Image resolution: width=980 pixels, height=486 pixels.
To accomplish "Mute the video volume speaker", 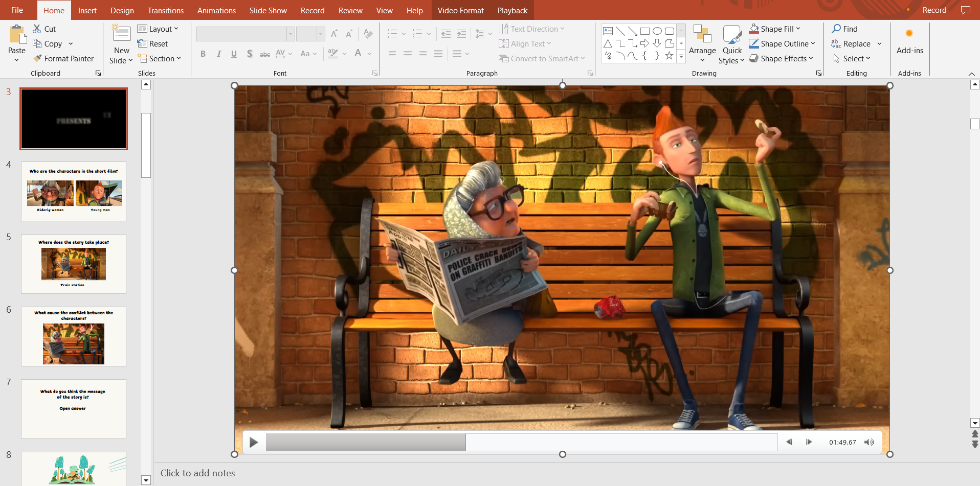I will pyautogui.click(x=868, y=443).
